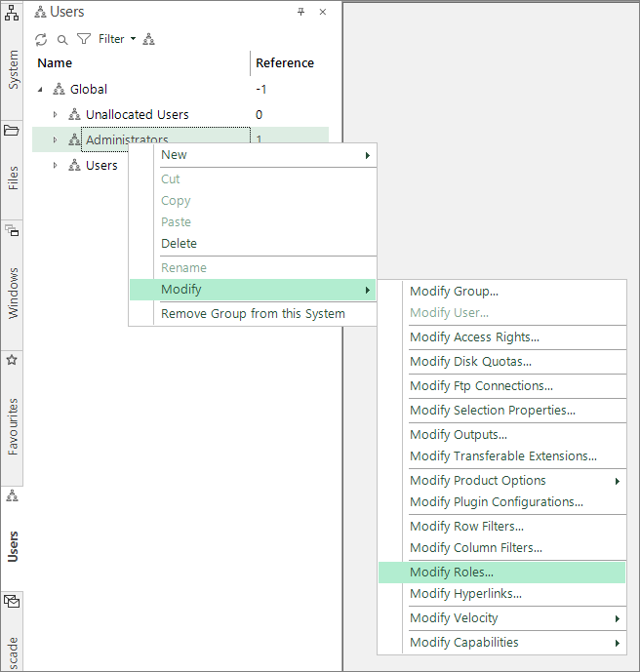Select the Global group row
Screen dimensions: 640x672
(180, 89)
